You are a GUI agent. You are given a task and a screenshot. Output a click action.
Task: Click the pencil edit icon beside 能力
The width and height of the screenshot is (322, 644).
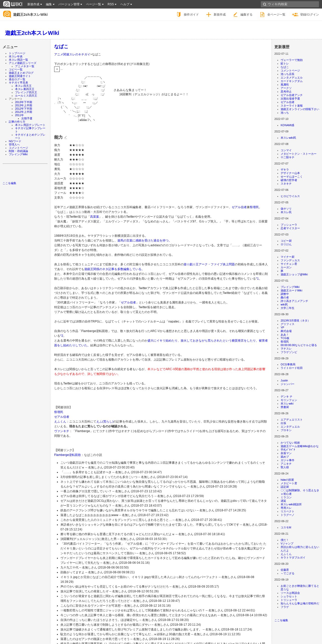pos(66,137)
